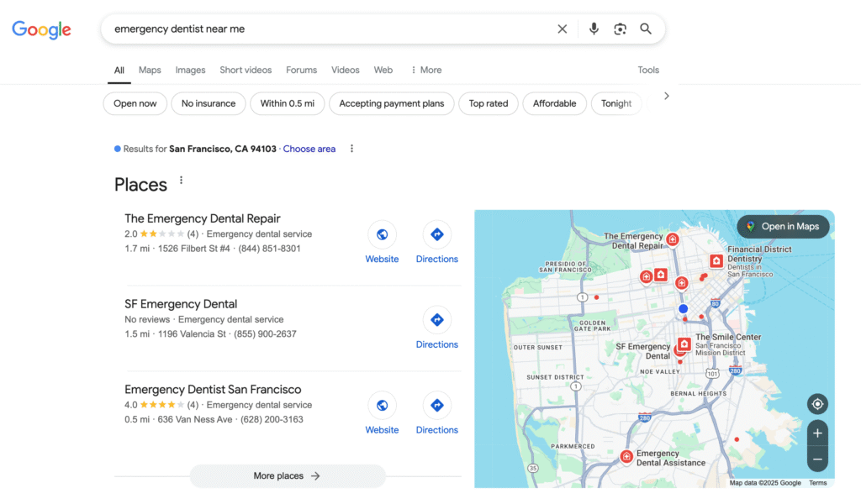861x504 pixels.
Task: Enable the Top rated filter chip
Action: tap(489, 103)
